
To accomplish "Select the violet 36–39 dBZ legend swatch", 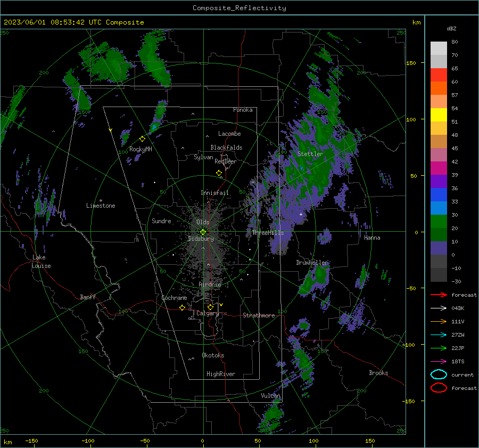I will pos(439,182).
